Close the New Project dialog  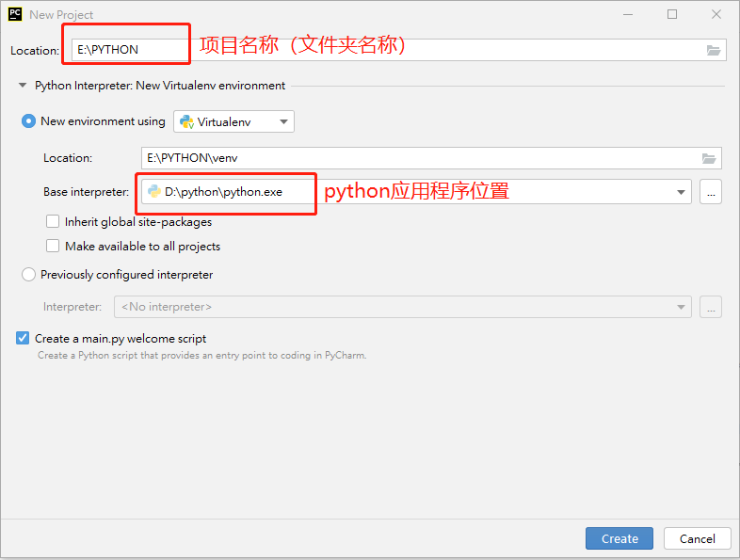716,15
